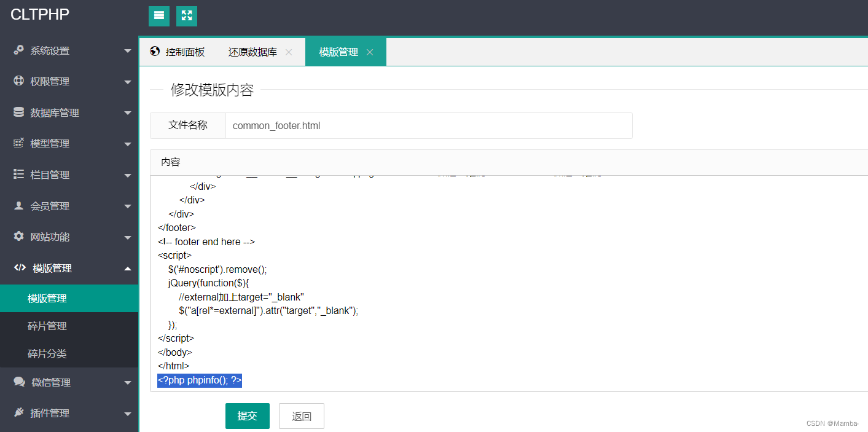
Task: Expand the 微信管理 menu arrow
Action: point(128,383)
